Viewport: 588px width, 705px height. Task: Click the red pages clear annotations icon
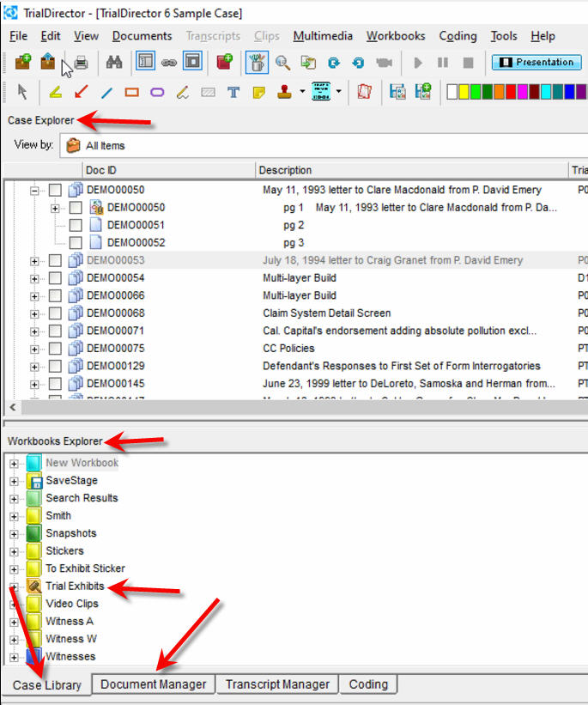(x=365, y=92)
